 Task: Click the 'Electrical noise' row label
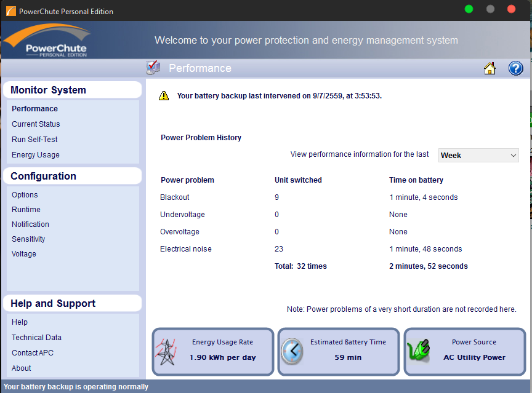click(185, 249)
